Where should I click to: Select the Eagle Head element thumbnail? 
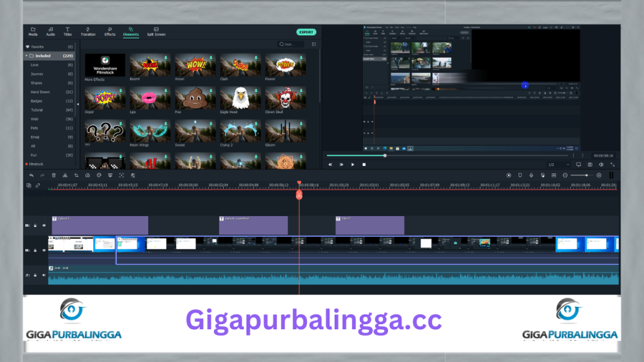240,97
